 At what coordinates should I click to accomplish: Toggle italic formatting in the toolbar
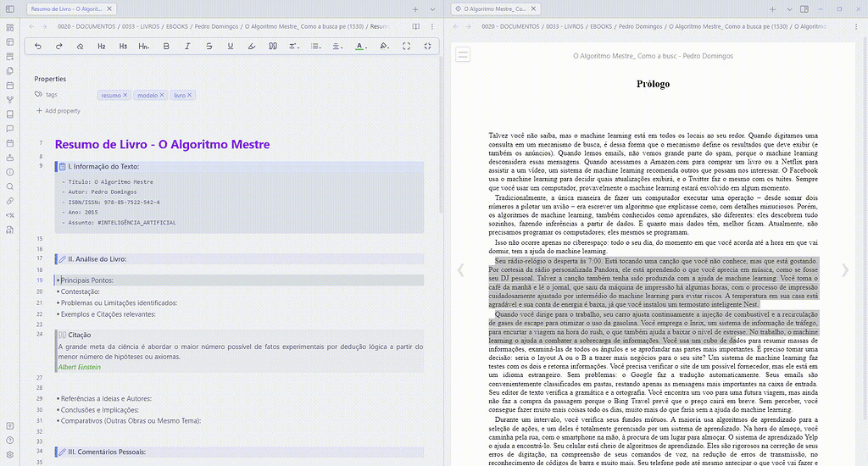187,47
